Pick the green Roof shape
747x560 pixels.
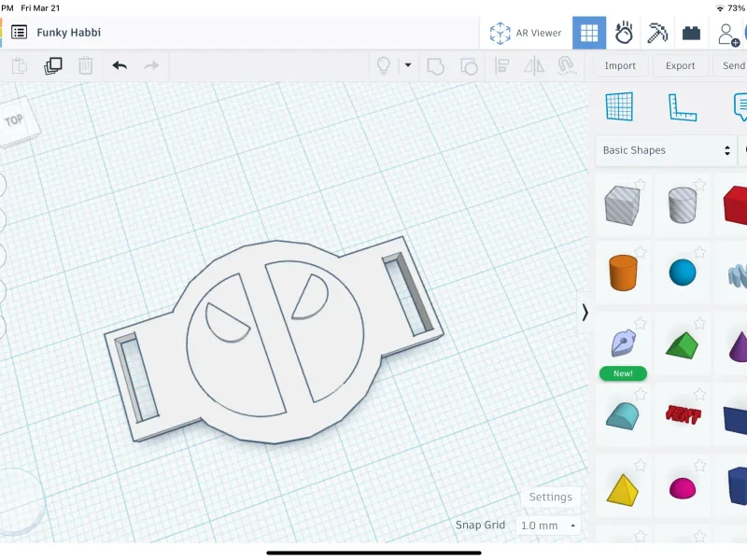click(x=682, y=344)
